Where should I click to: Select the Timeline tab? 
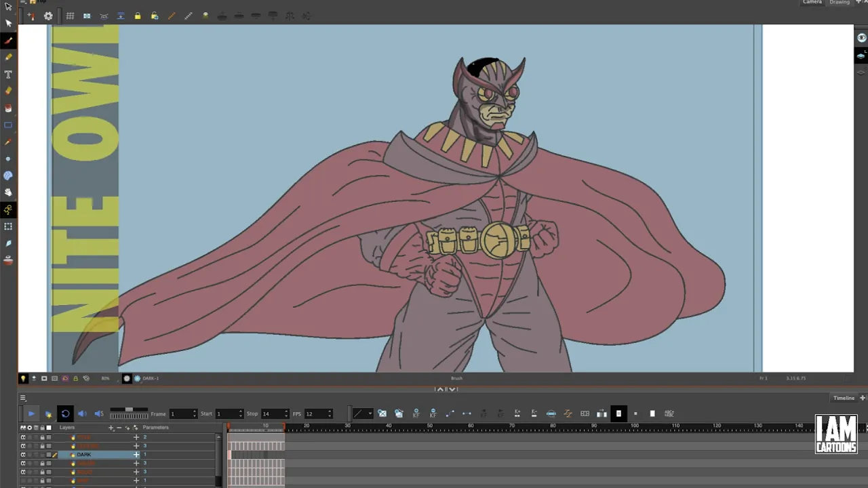click(x=844, y=399)
